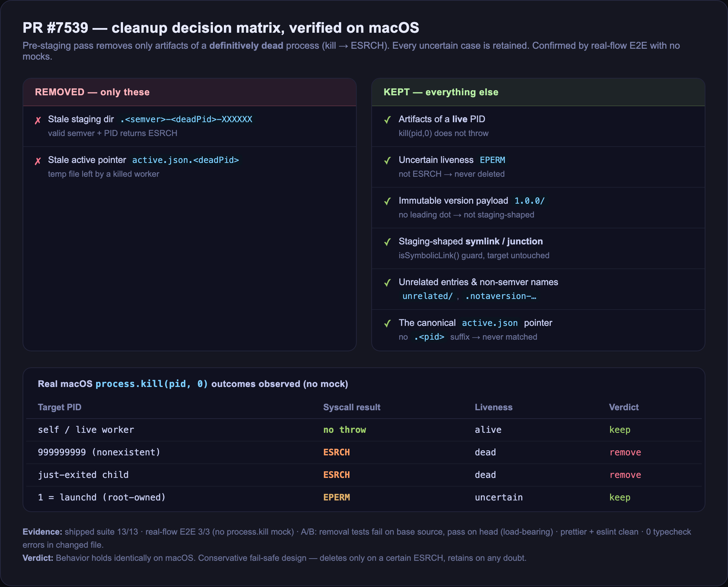Select the "KEPT — everything else" panel header
728x587 pixels.
[x=538, y=92]
